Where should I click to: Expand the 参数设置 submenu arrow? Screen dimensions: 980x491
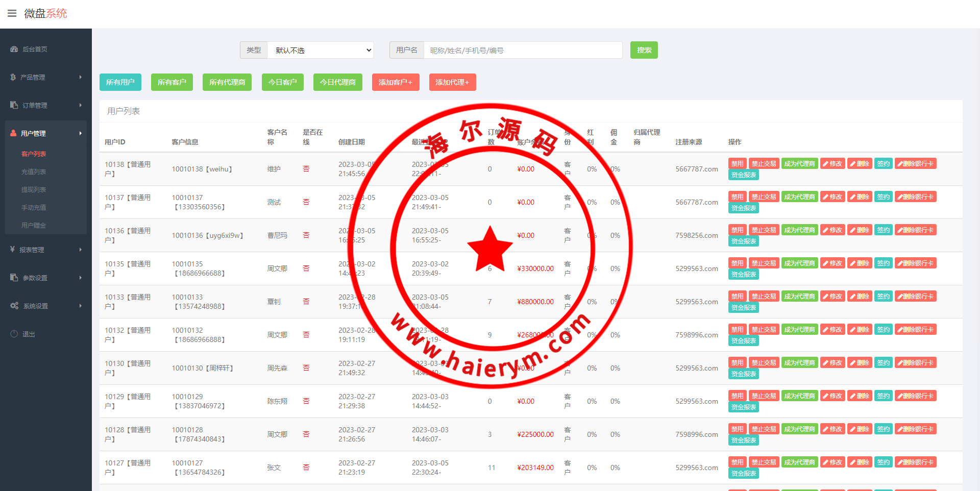click(x=81, y=278)
